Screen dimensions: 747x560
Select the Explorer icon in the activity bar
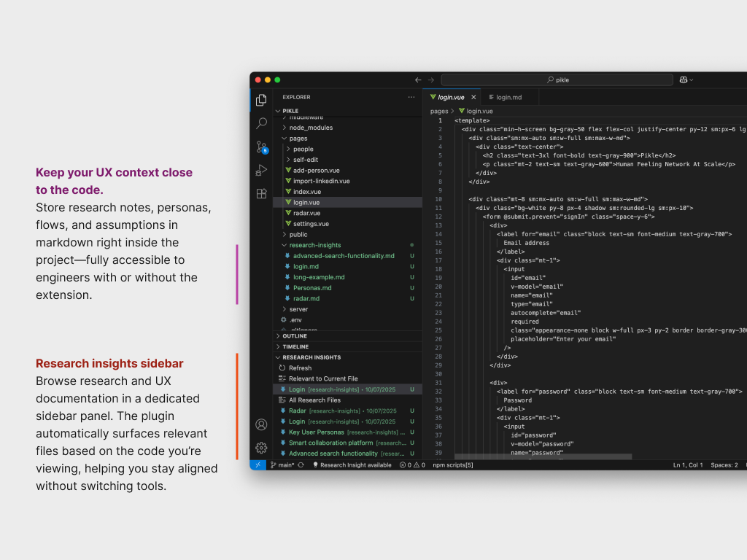pyautogui.click(x=260, y=100)
